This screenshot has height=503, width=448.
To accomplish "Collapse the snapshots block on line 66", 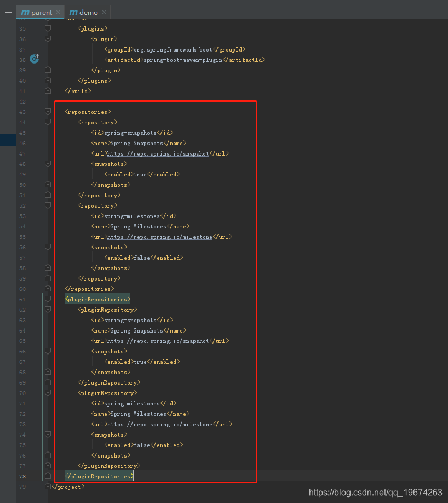I will [48, 351].
